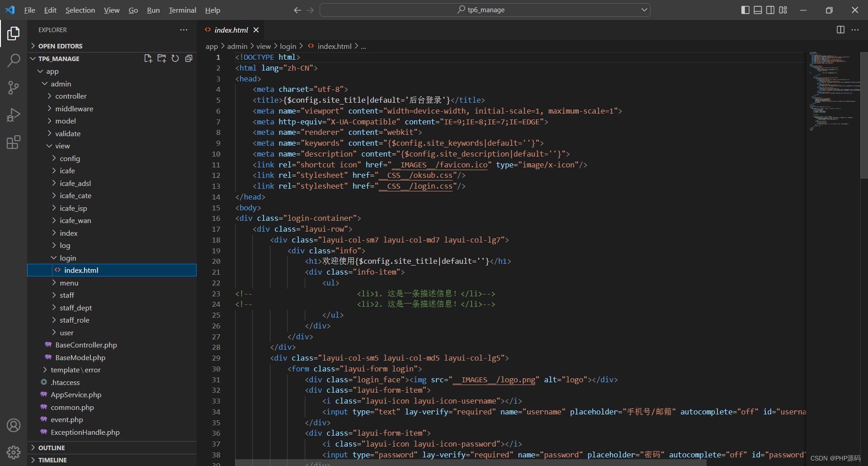Image resolution: width=868 pixels, height=466 pixels.
Task: Go forward in navigation history
Action: 310,10
